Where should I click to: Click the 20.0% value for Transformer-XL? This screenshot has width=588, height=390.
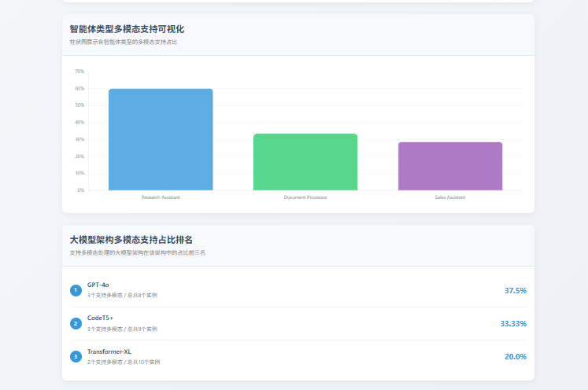(515, 356)
